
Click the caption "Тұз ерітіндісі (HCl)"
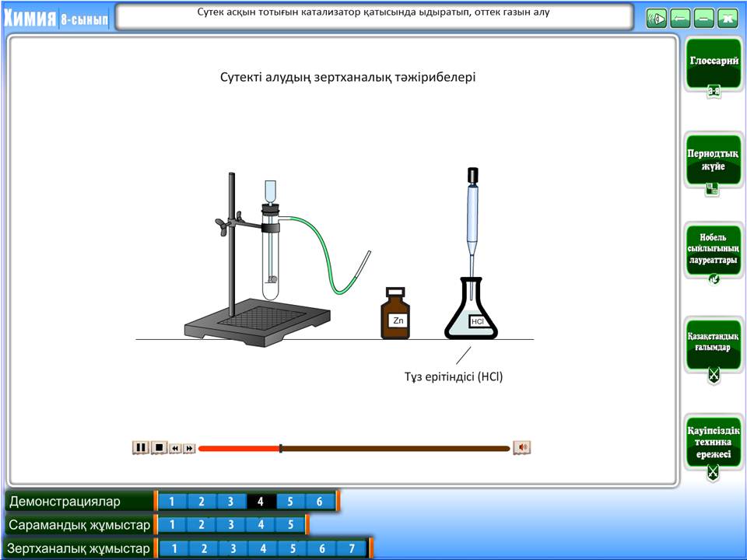(x=454, y=376)
